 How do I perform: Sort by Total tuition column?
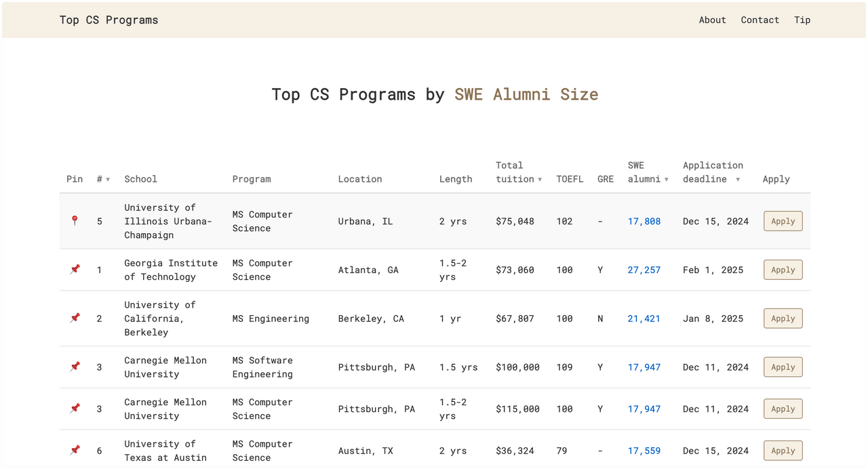(519, 172)
